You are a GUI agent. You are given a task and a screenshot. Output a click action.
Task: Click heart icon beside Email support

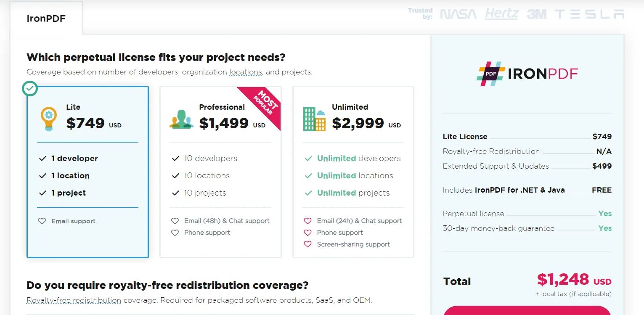[x=42, y=221]
